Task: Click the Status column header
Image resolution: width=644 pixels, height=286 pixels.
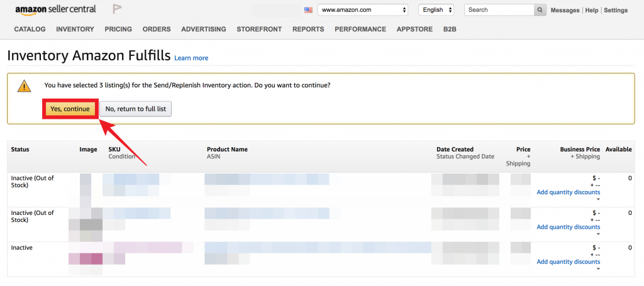Action: [x=20, y=150]
